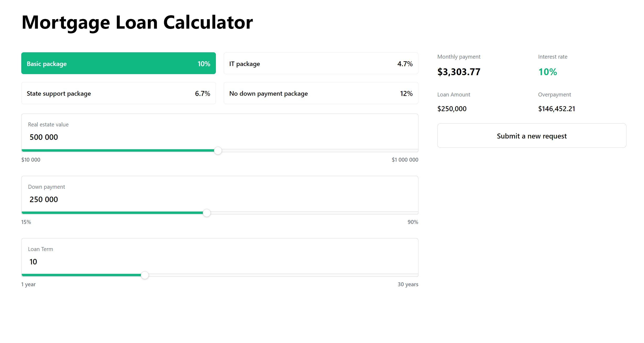
Task: Click the Submit a new request button
Action: (532, 136)
